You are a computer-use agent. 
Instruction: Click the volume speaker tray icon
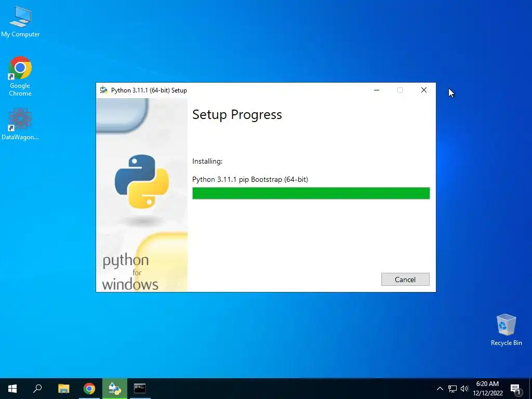point(464,389)
